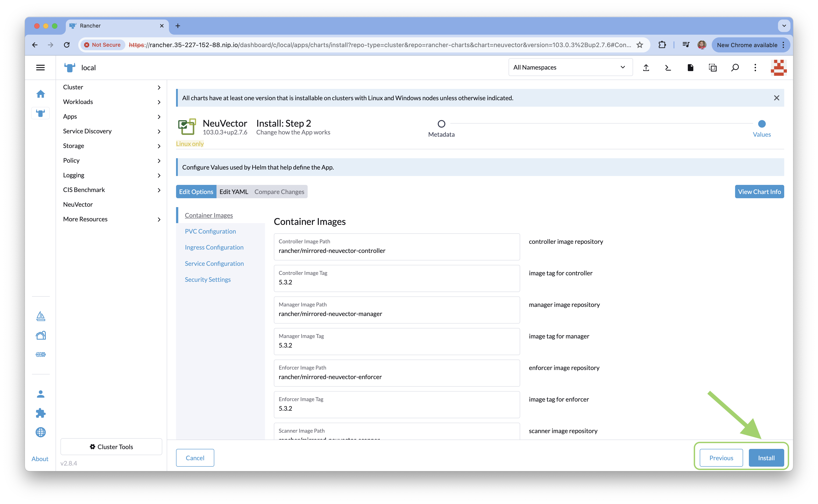The image size is (818, 504).
Task: Open the kubectl shell icon
Action: (668, 68)
